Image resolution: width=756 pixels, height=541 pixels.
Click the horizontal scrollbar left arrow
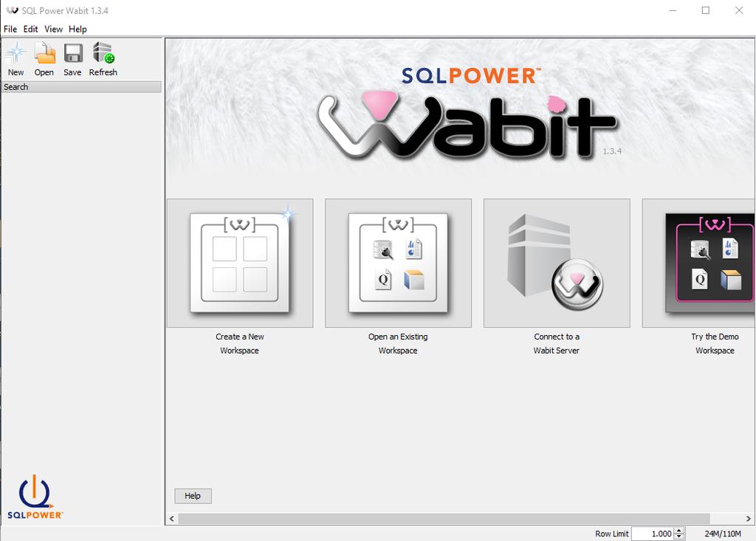point(172,519)
